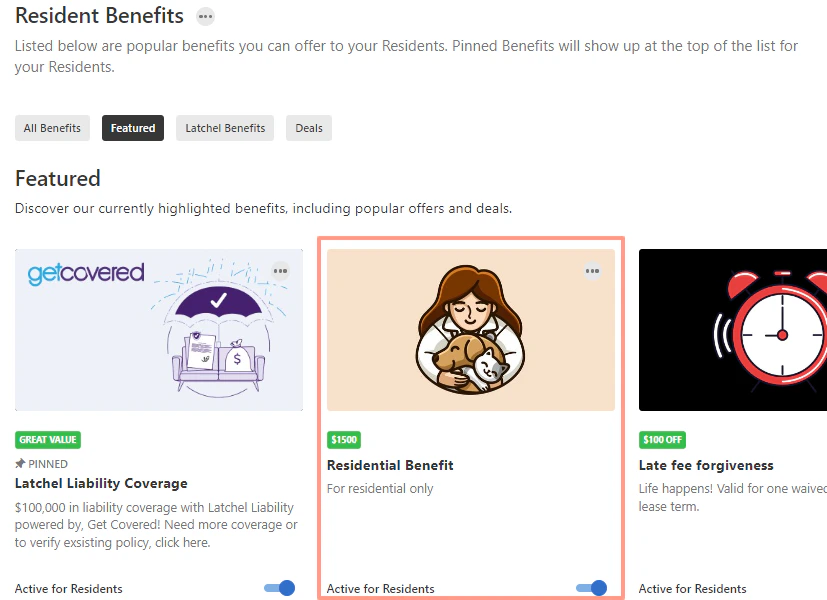827x600 pixels.
Task: Click the pin icon next to PINNED
Action: tap(20, 463)
